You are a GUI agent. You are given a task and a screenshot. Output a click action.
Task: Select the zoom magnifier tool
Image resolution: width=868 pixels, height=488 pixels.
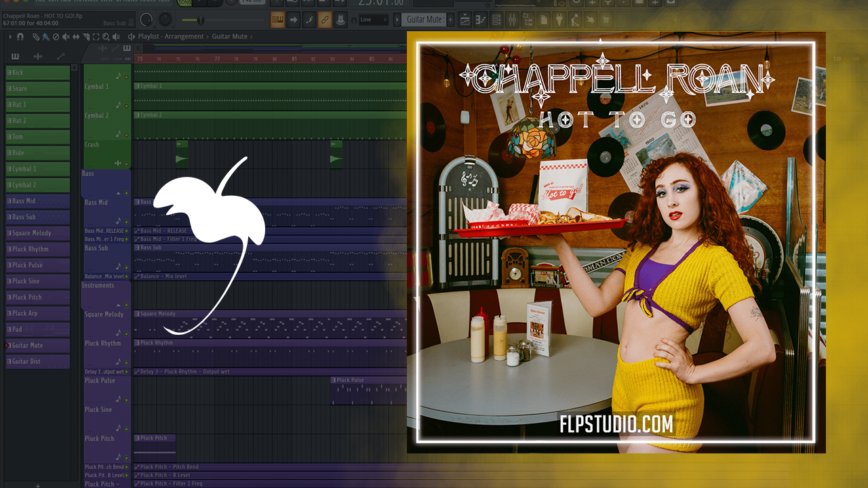pyautogui.click(x=104, y=37)
